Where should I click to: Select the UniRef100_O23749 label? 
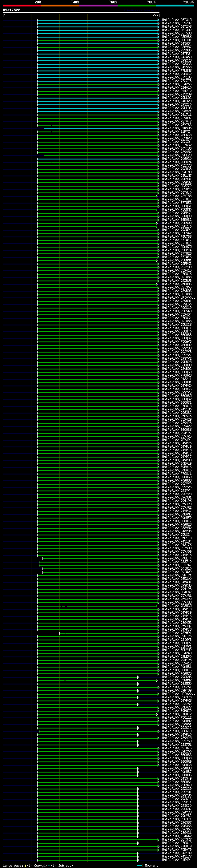177,562
